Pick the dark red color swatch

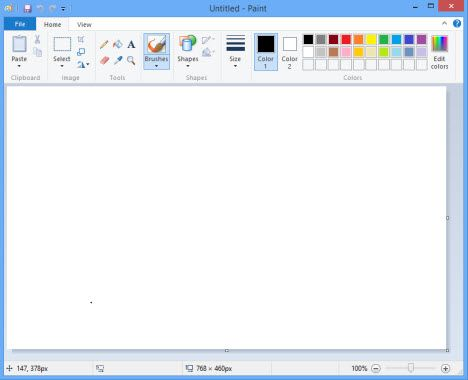tap(333, 39)
